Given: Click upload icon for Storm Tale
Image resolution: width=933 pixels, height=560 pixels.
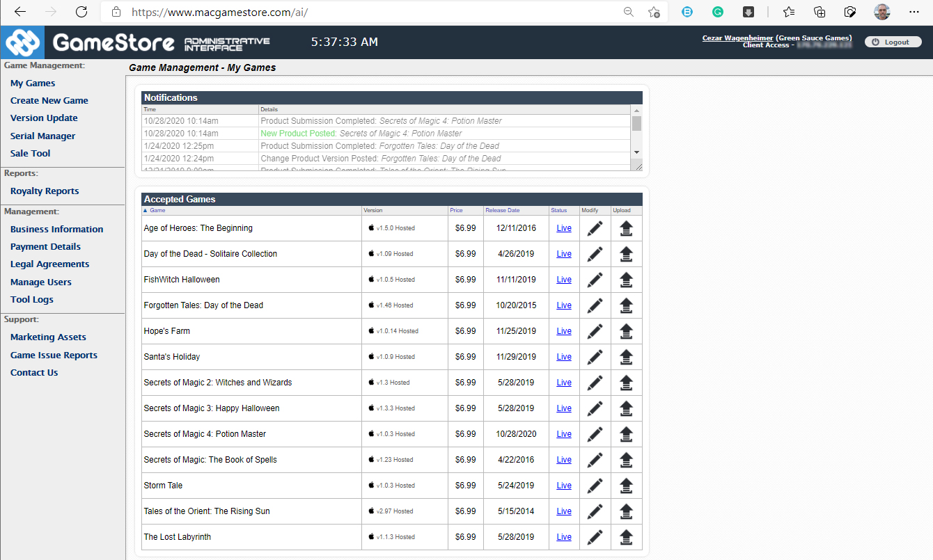Looking at the screenshot, I should [626, 486].
